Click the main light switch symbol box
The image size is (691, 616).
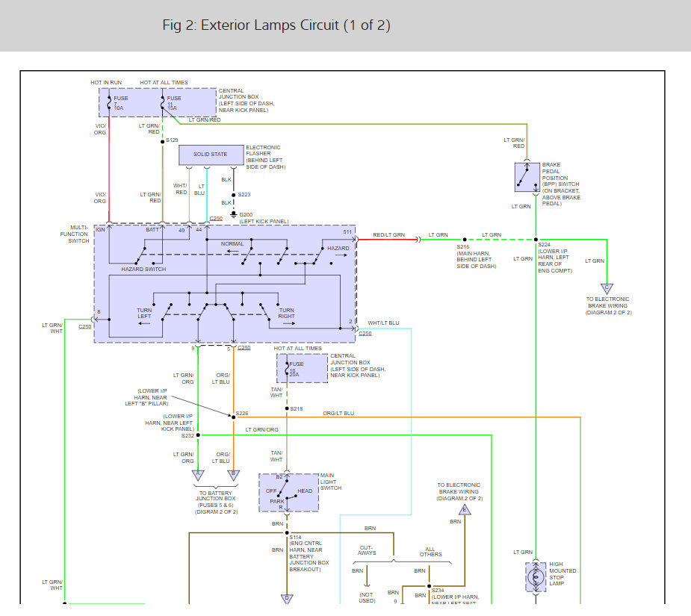(288, 493)
